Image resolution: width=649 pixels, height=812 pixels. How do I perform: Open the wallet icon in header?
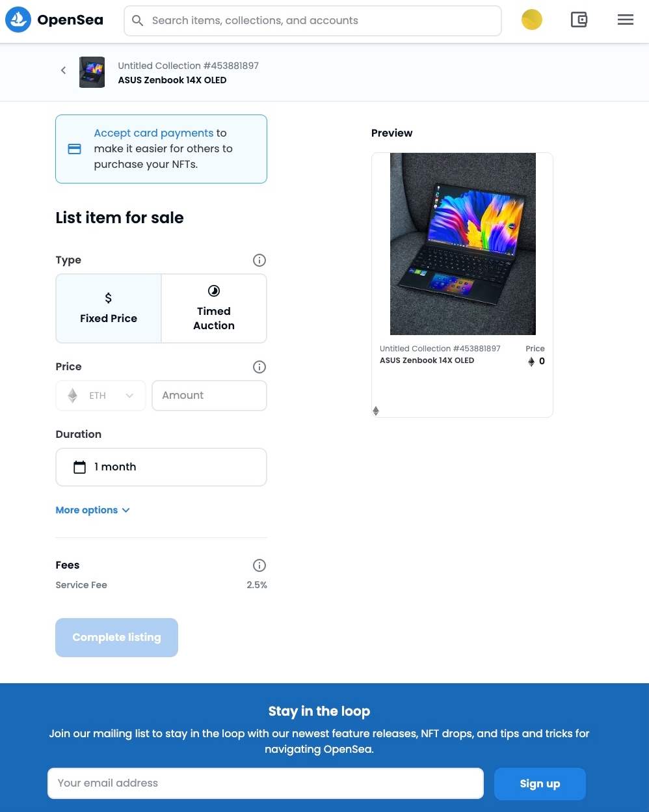coord(579,20)
